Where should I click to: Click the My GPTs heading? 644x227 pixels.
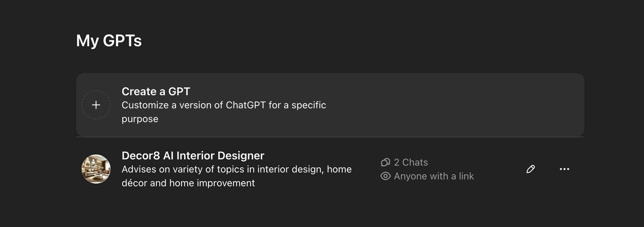pos(109,40)
